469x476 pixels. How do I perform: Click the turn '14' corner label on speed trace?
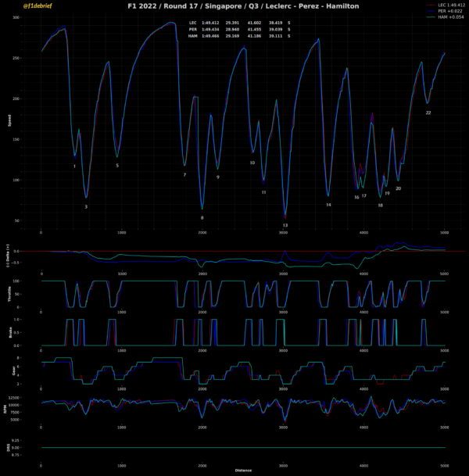[x=328, y=205]
